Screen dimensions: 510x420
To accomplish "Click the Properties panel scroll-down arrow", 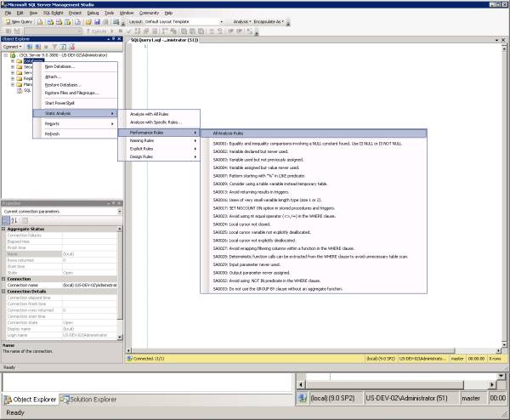I will point(120,337).
